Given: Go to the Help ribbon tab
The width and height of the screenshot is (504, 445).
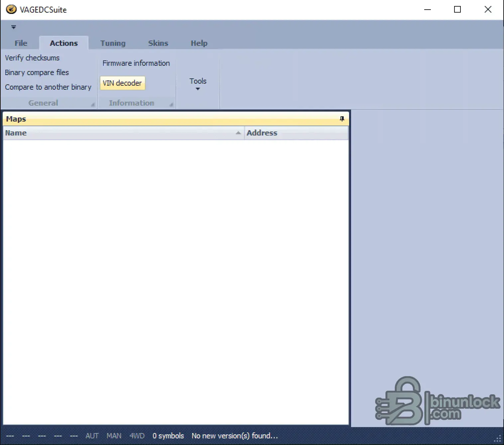Looking at the screenshot, I should [199, 43].
